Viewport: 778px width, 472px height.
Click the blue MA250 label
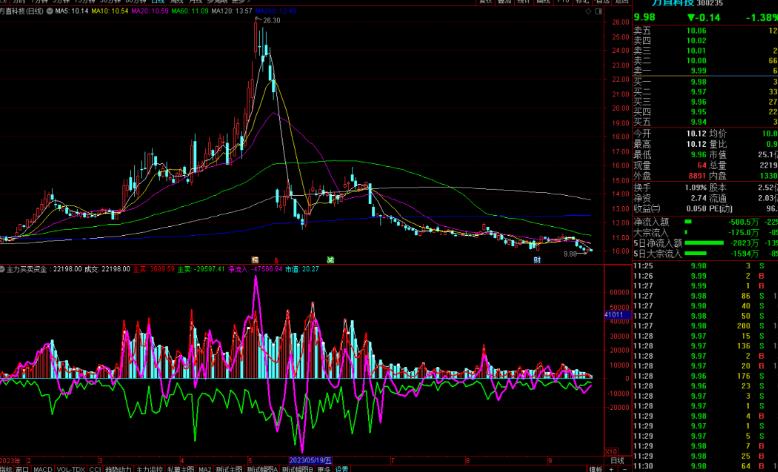(276, 11)
